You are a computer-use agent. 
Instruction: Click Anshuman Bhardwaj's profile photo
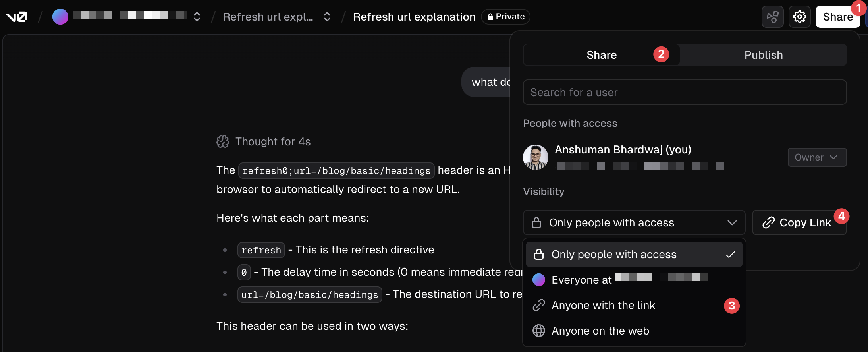point(536,157)
